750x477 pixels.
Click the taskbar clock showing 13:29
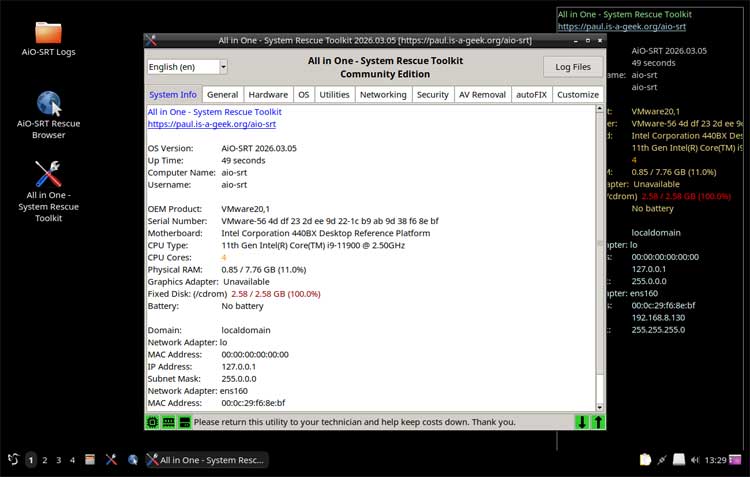coord(715,460)
